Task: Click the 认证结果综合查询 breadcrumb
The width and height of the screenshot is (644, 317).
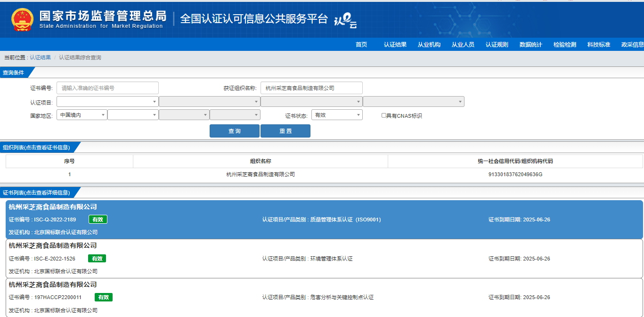Action: pos(80,57)
